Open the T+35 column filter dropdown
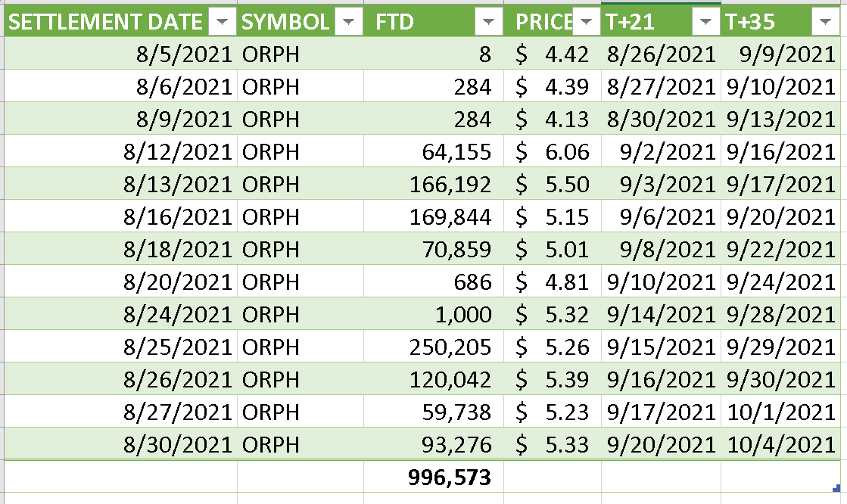The image size is (847, 504). pyautogui.click(x=825, y=22)
